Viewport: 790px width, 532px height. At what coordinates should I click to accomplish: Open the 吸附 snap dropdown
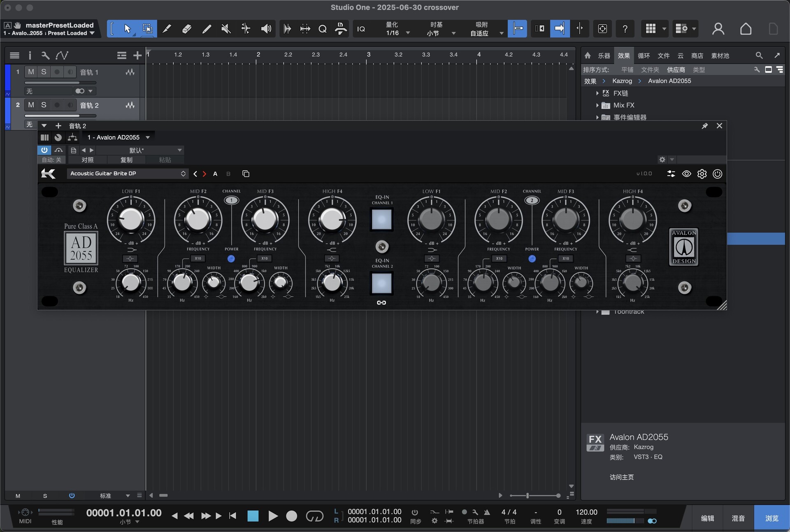pyautogui.click(x=487, y=33)
